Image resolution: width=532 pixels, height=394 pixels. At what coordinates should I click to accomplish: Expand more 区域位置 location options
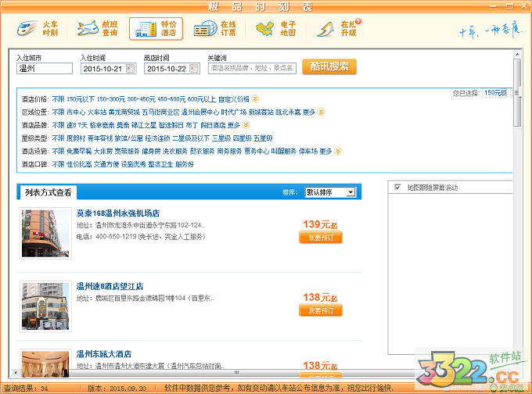pos(321,112)
